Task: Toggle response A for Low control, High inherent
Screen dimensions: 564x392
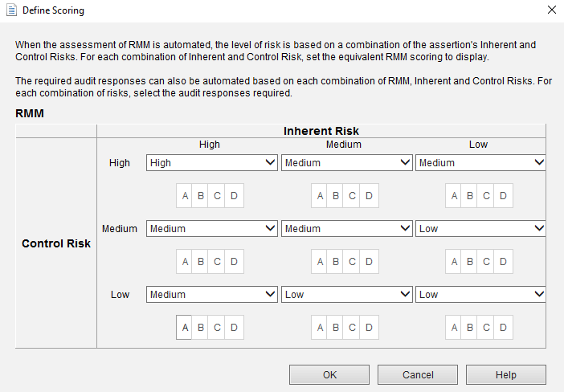Action: pyautogui.click(x=185, y=327)
